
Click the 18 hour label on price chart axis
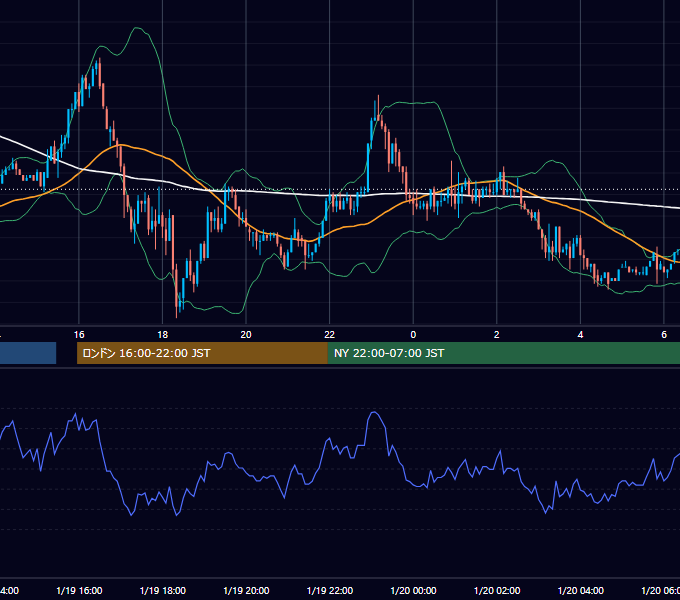pos(163,335)
